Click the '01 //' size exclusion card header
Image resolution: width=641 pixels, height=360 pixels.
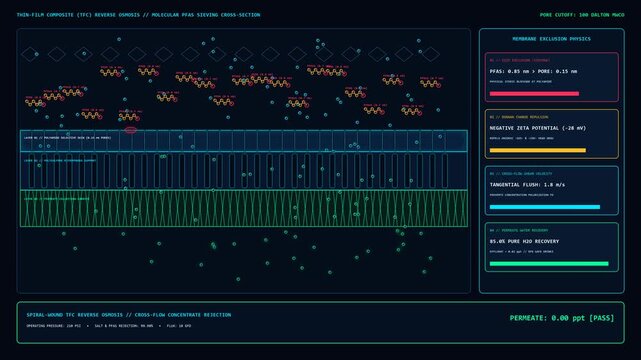[x=520, y=60]
